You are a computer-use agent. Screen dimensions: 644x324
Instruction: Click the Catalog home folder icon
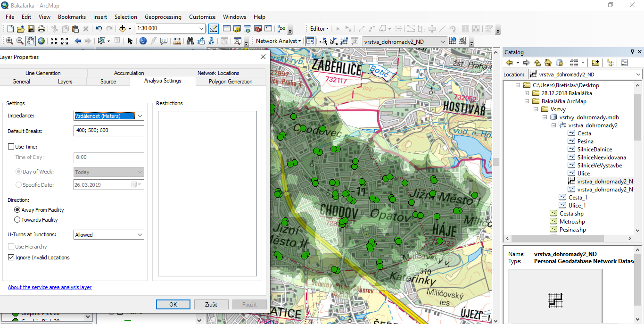[548, 63]
